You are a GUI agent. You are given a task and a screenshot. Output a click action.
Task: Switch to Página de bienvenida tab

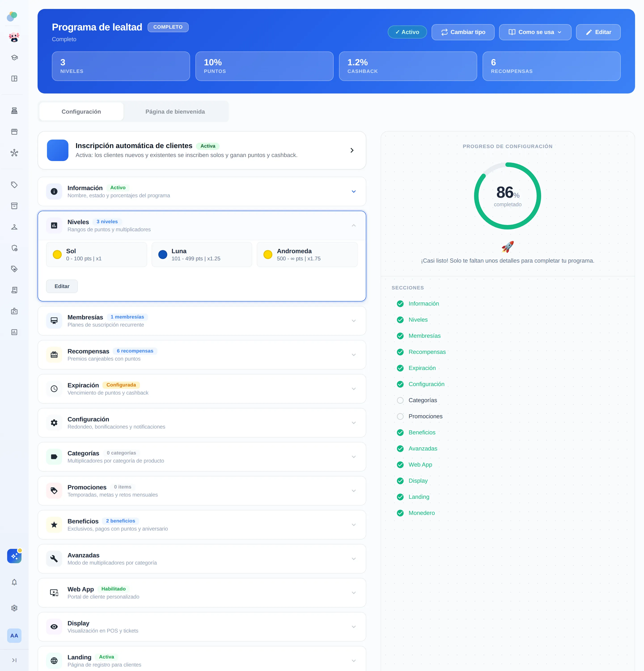point(175,112)
